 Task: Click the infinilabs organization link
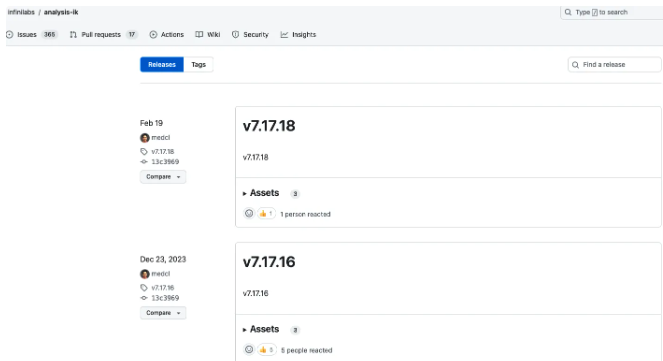pyautogui.click(x=21, y=12)
